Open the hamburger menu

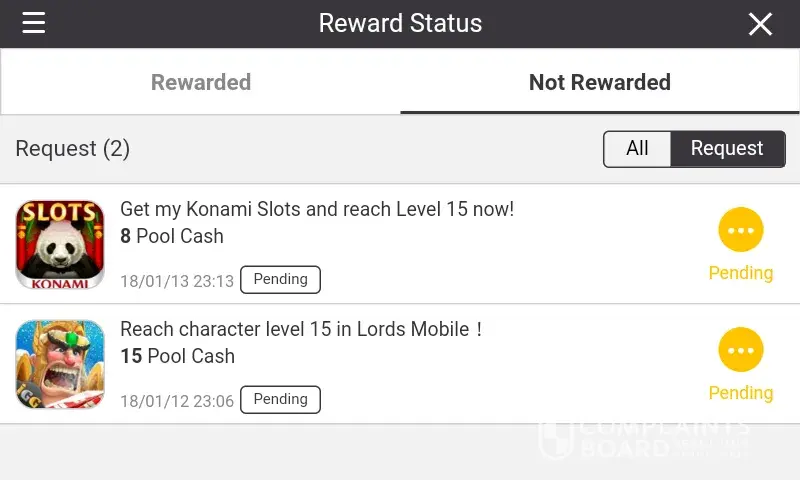tap(34, 23)
